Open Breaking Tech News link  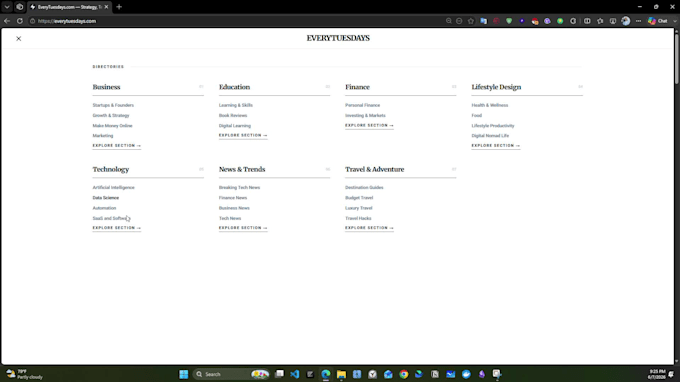click(x=239, y=188)
